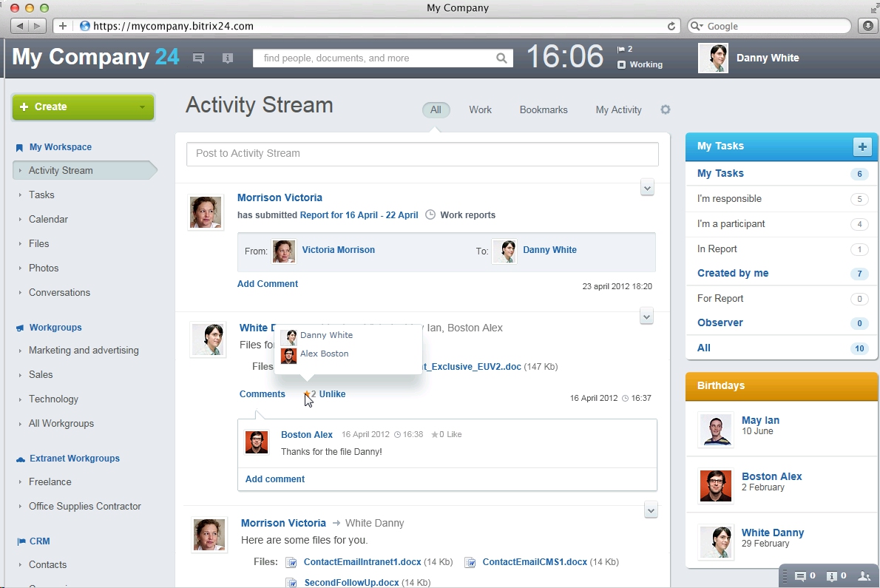Open Photos in left menu
This screenshot has height=588, width=880.
[44, 268]
